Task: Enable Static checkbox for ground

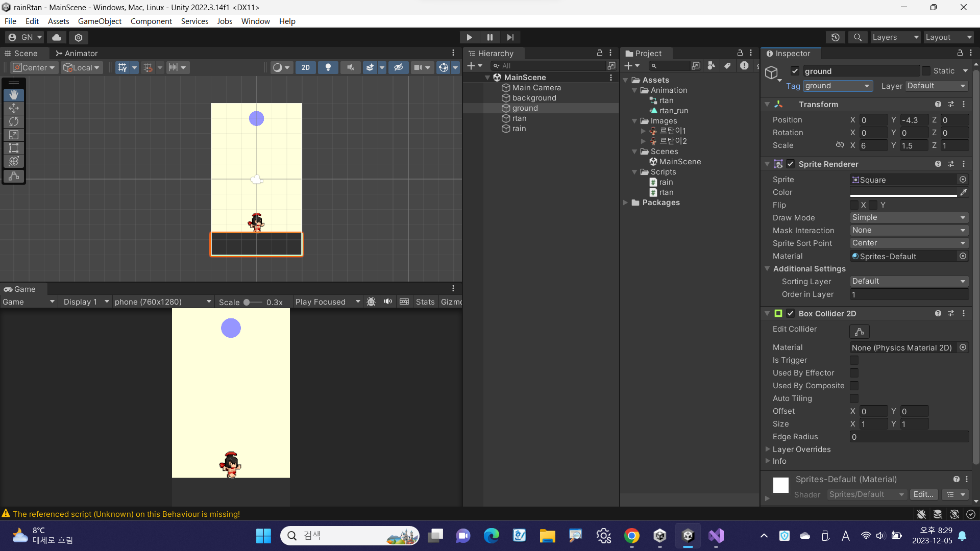Action: click(926, 71)
